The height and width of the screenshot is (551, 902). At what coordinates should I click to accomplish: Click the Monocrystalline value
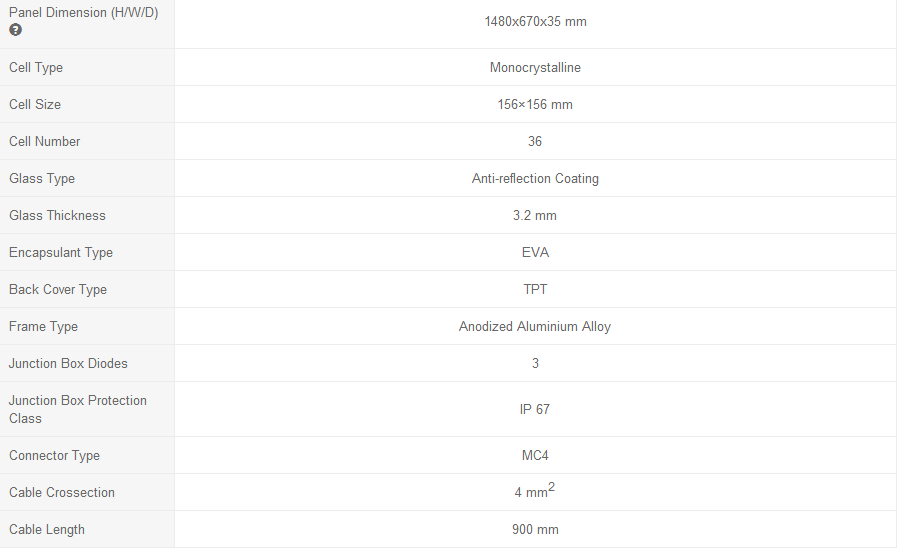(535, 68)
